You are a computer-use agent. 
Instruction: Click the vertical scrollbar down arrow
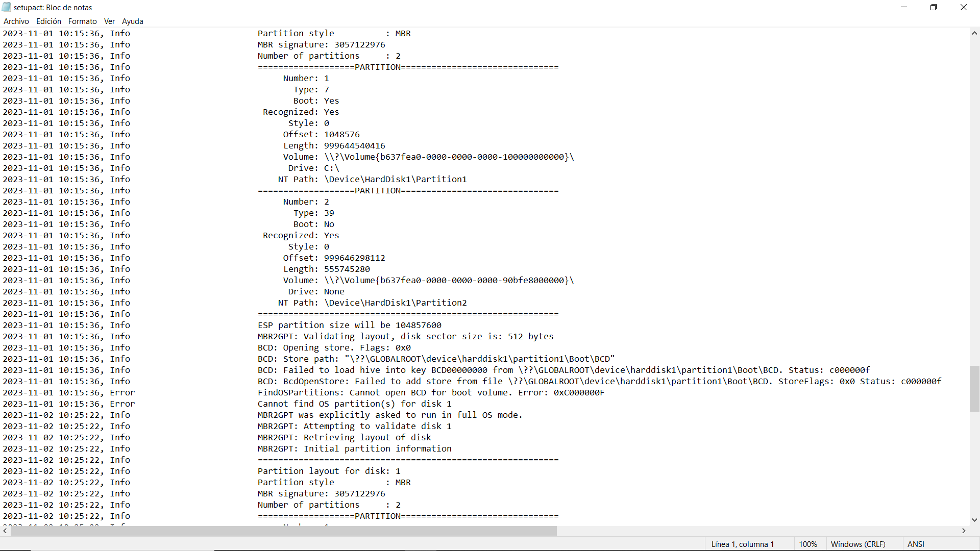pos(974,520)
